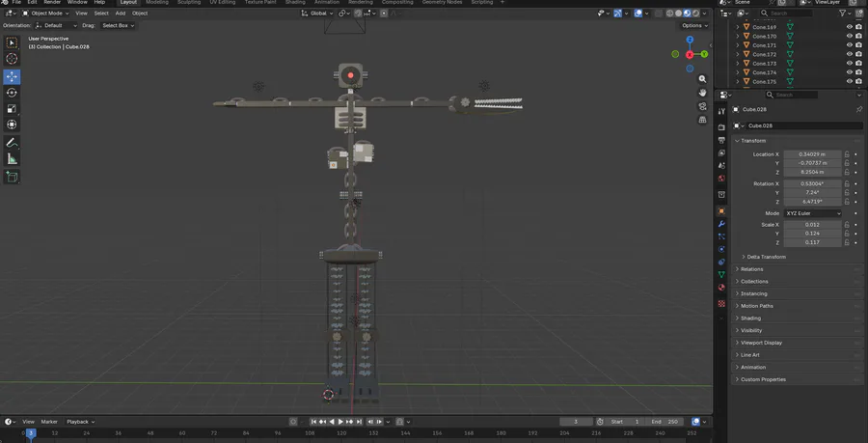Open the World properties tab
This screenshot has height=443, width=868.
coord(721,179)
